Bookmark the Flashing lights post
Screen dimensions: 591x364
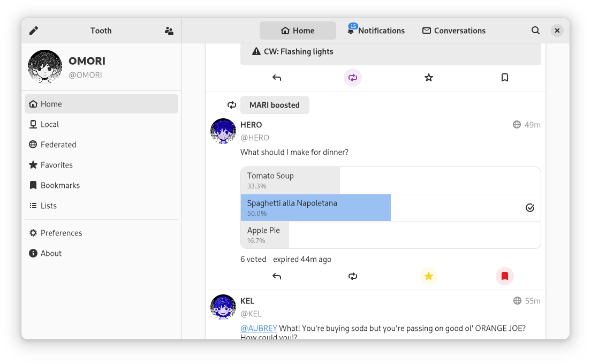coord(505,78)
